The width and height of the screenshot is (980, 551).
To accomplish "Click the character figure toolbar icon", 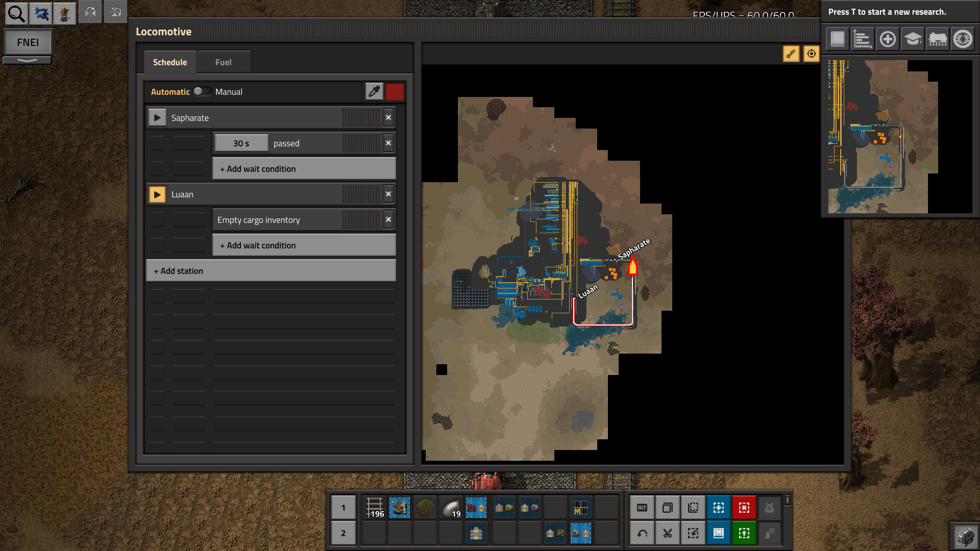I will [x=64, y=14].
